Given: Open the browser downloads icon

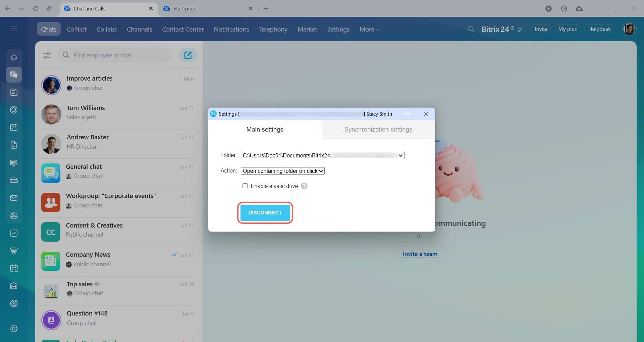Looking at the screenshot, I should pos(548,9).
